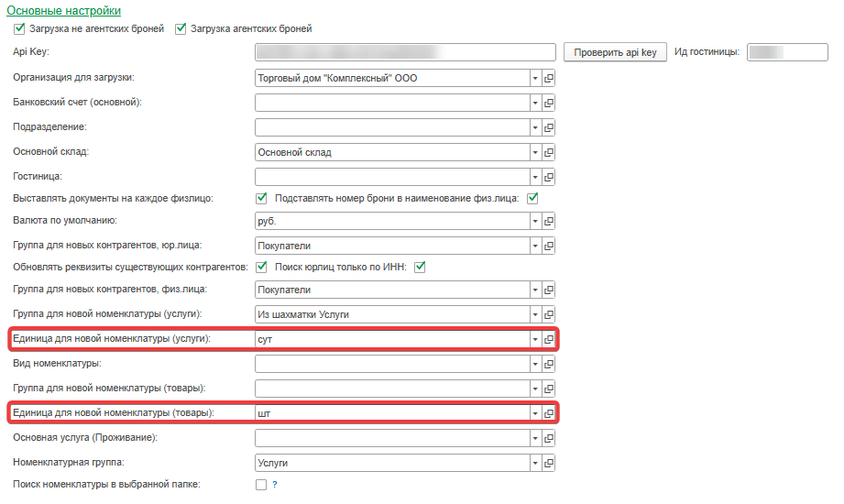Click open icon next to Организация для загрузки field

click(550, 79)
